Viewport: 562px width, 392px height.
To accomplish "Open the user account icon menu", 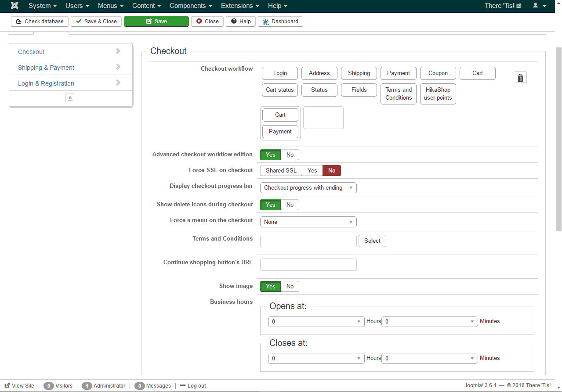I will [539, 6].
